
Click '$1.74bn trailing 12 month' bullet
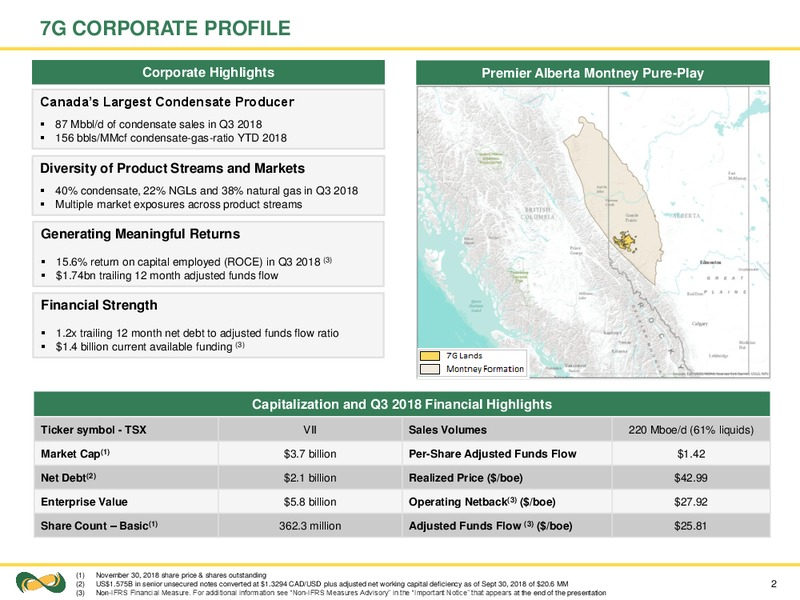click(x=166, y=276)
